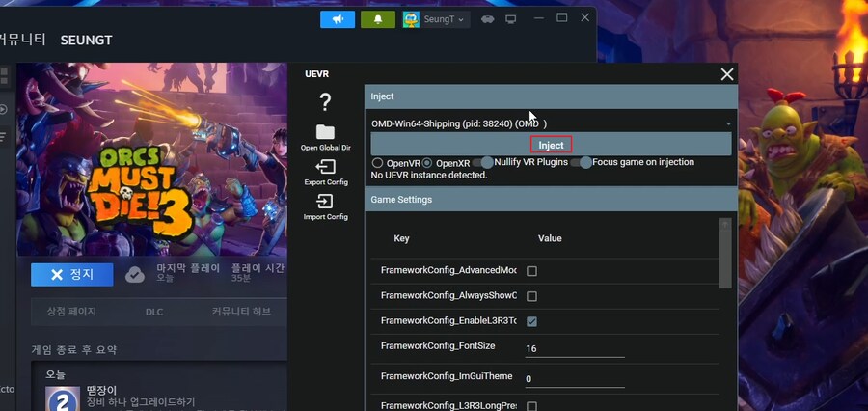Click the Import Config icon
The width and height of the screenshot is (868, 411).
point(326,201)
